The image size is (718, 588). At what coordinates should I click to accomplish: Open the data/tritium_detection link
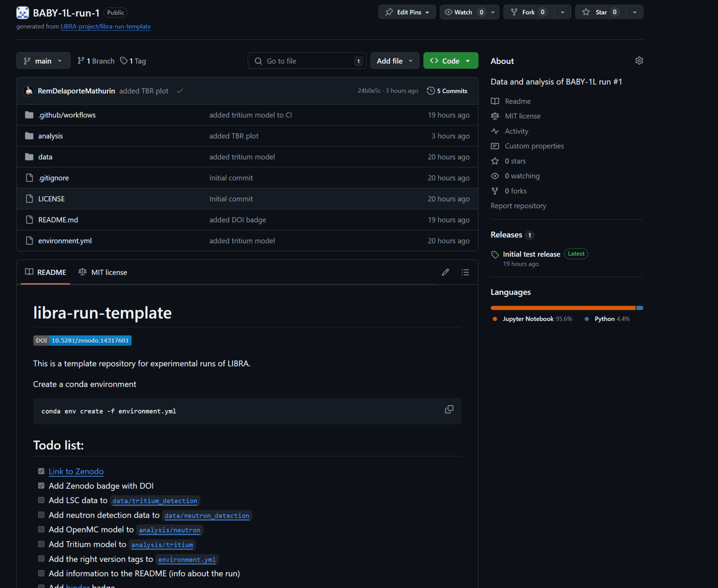[x=155, y=501]
